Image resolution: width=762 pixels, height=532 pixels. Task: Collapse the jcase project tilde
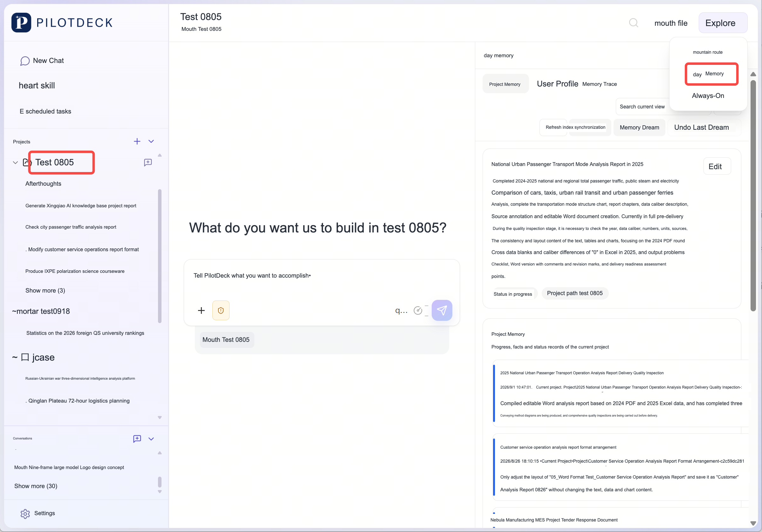[15, 357]
